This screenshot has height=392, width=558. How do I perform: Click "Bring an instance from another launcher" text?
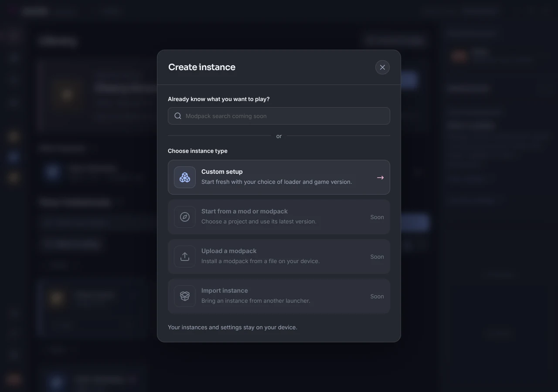256,301
